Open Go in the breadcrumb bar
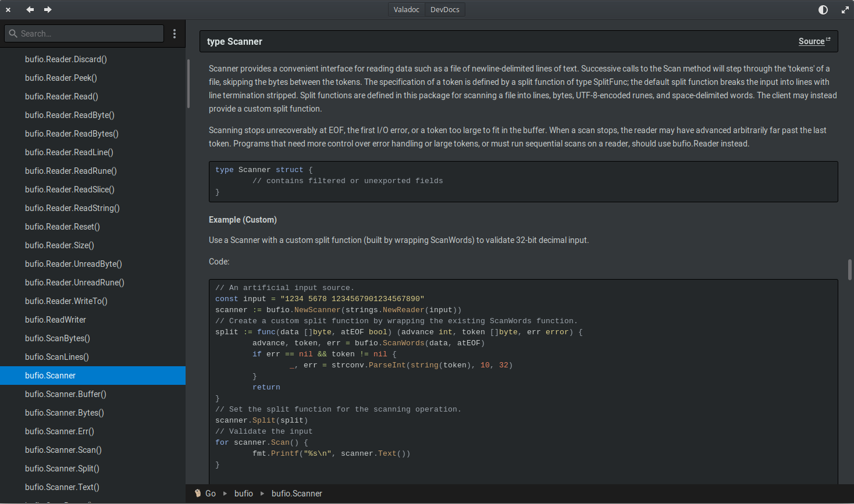 (x=211, y=494)
